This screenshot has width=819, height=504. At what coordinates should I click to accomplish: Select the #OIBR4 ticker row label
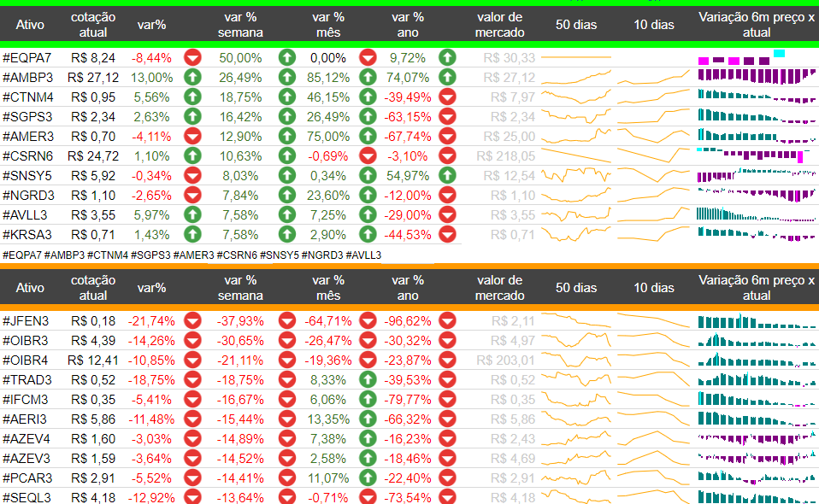[25, 360]
